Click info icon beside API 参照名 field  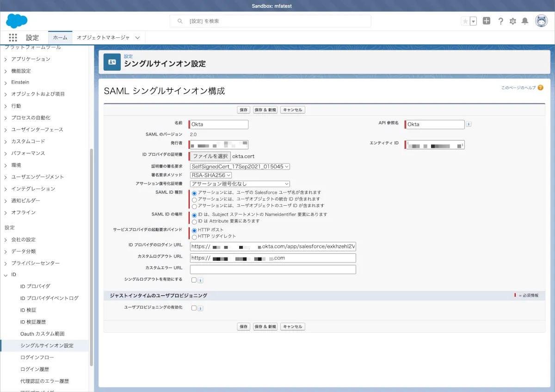pyautogui.click(x=469, y=124)
